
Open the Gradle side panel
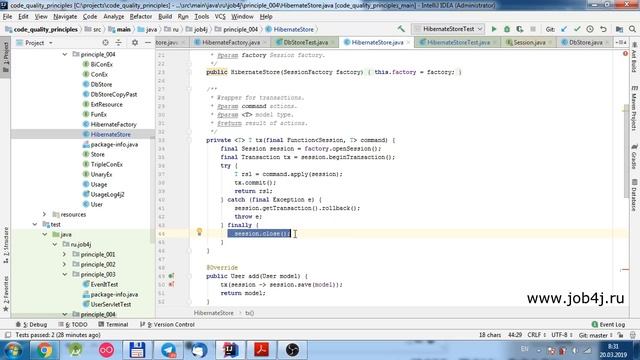tap(634, 156)
